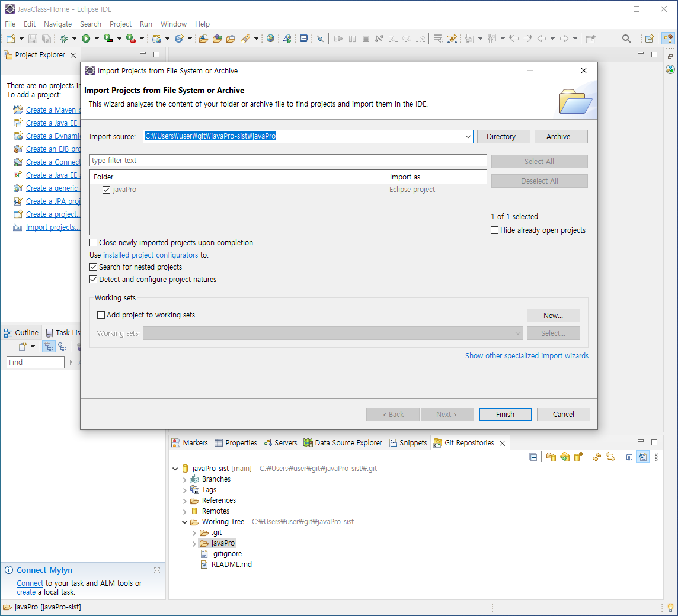678x616 pixels.
Task: Click the Debug bug icon in toolbar
Action: coord(63,38)
